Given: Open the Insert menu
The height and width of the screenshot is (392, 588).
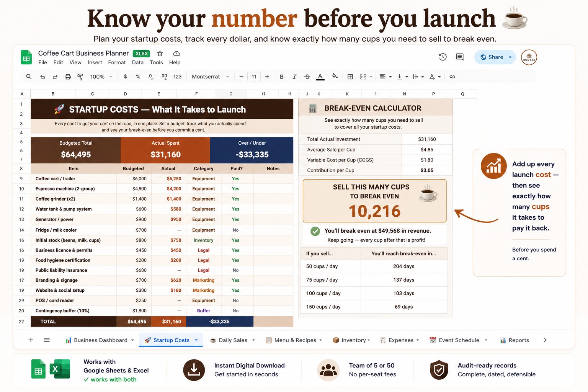Looking at the screenshot, I should tap(95, 62).
